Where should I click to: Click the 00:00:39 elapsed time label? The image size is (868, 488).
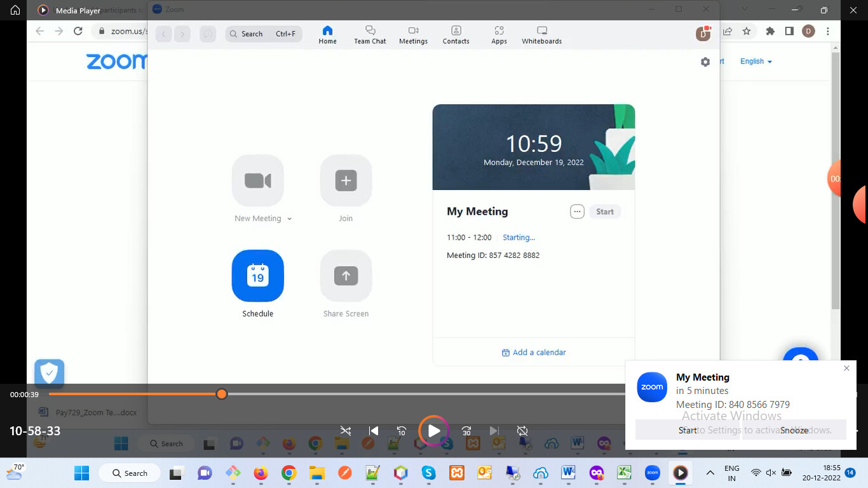point(24,395)
